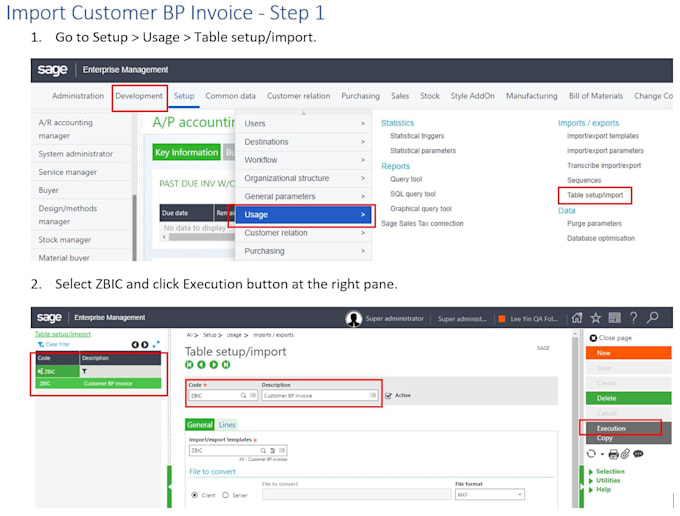Switch to the General tab
The width and height of the screenshot is (680, 516).
click(199, 425)
